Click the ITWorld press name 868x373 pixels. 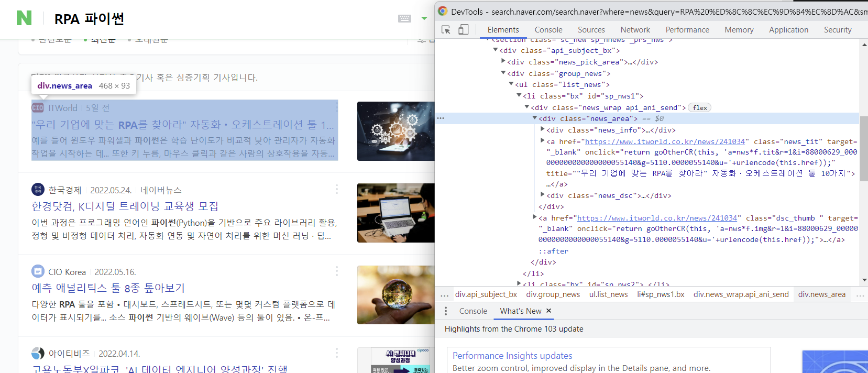(63, 108)
